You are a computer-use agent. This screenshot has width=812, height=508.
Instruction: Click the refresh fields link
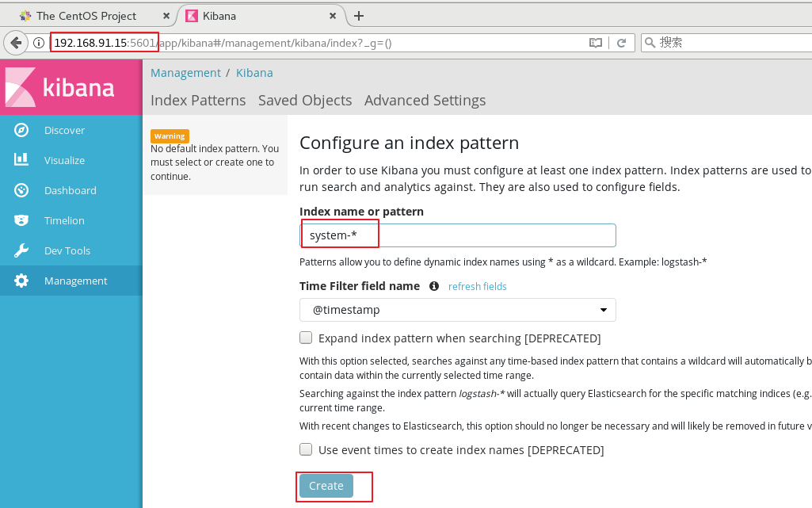coord(478,286)
